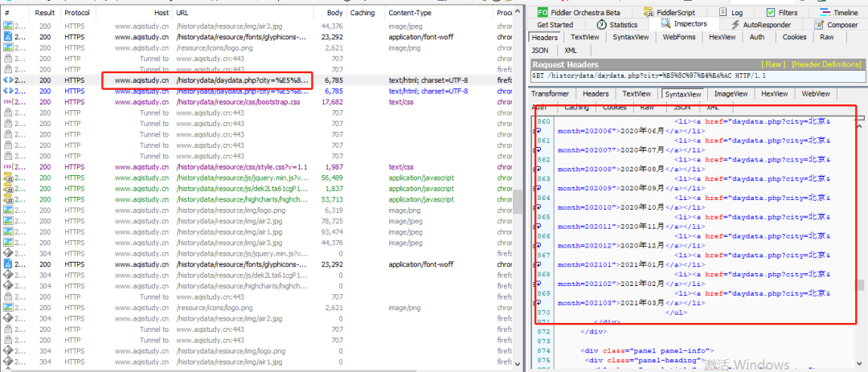Open the Get Started tab
Viewport: 868px width, 372px height.
coord(555,24)
